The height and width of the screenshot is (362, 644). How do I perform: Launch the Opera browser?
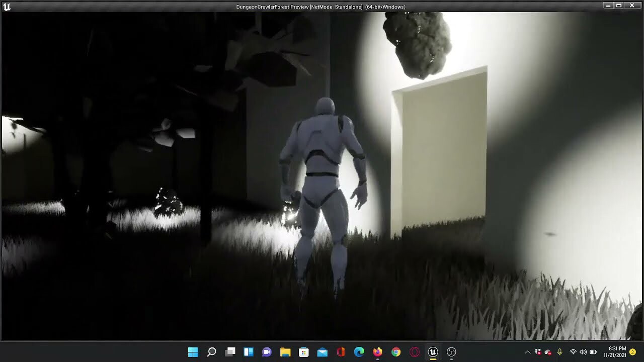coord(414,352)
